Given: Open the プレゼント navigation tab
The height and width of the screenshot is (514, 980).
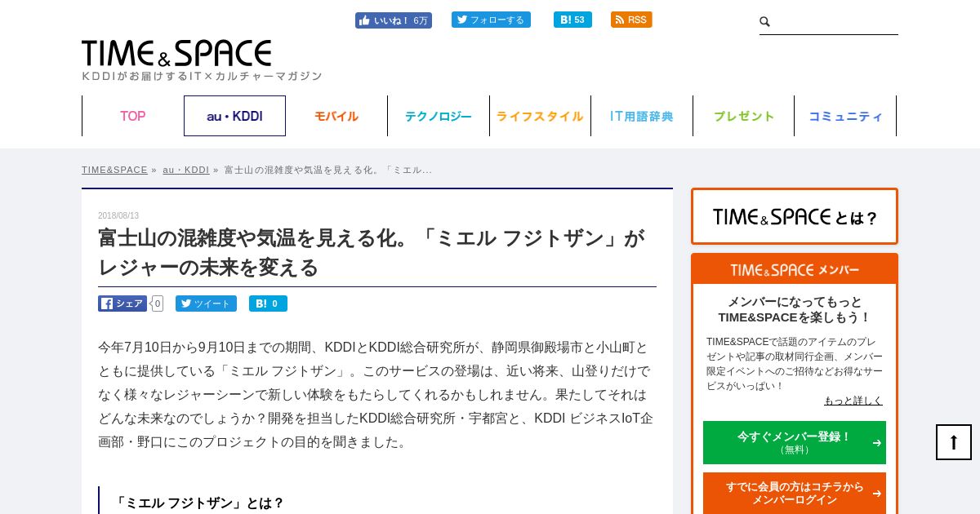Looking at the screenshot, I should 744,116.
